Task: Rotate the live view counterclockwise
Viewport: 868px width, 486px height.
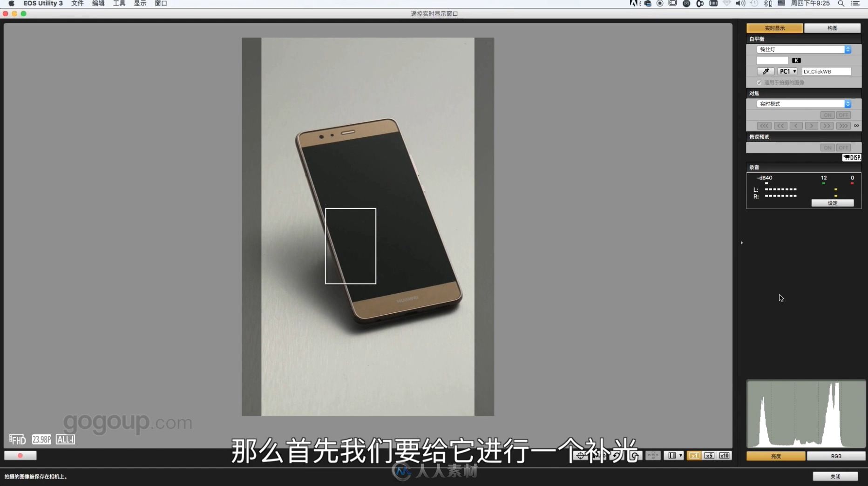Action: point(617,455)
